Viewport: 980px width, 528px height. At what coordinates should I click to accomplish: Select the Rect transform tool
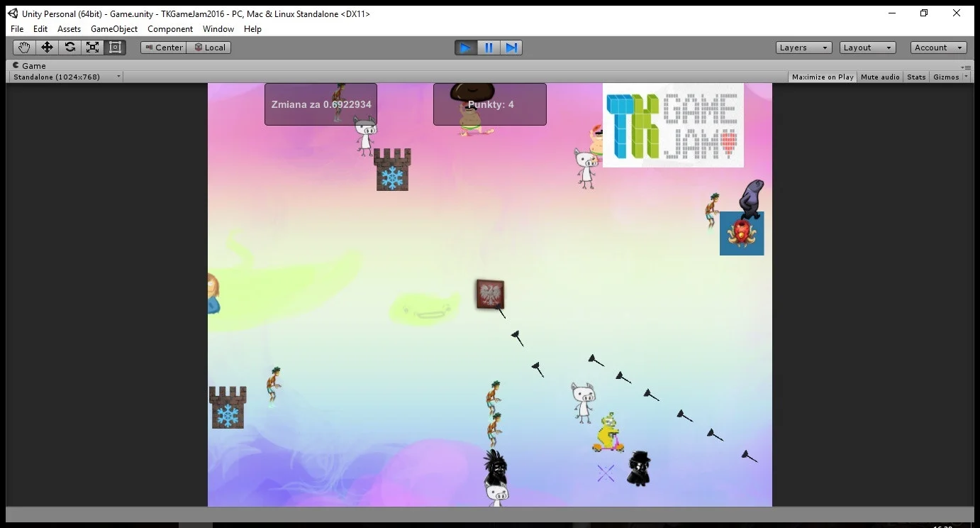click(x=115, y=48)
